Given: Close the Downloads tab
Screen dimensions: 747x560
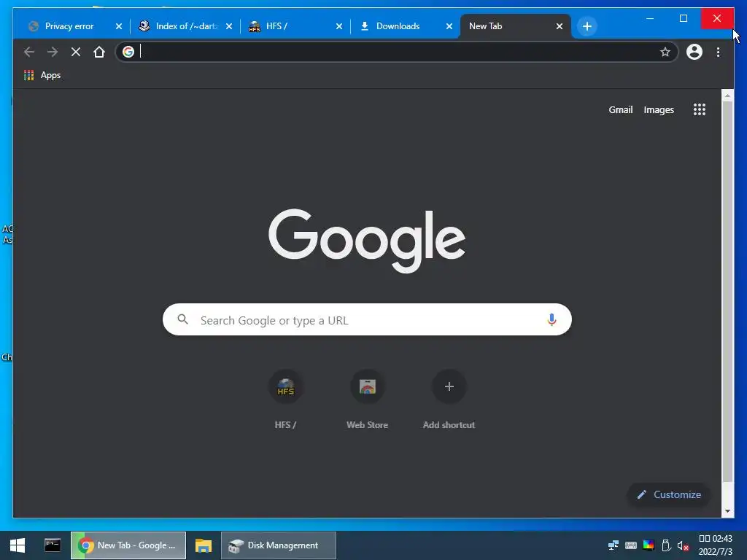Looking at the screenshot, I should pyautogui.click(x=449, y=26).
